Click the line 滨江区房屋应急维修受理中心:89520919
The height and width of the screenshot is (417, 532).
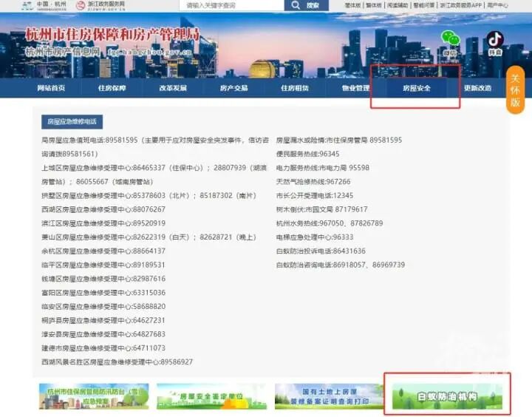(x=103, y=223)
